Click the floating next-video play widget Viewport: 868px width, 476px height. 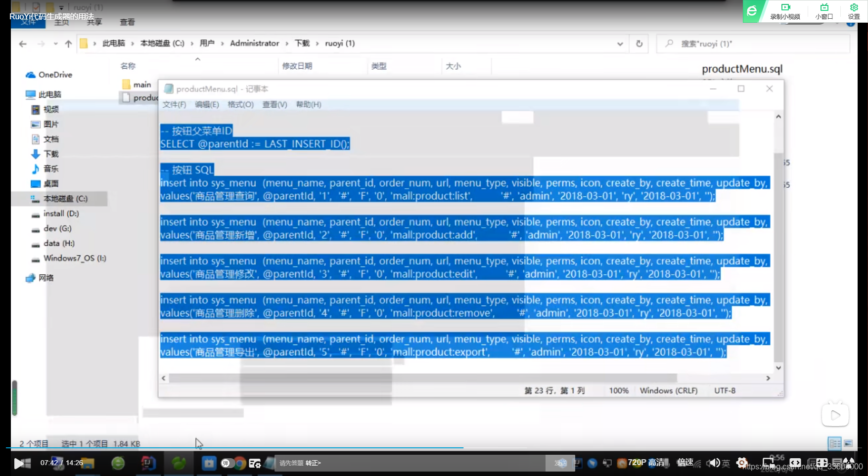835,415
